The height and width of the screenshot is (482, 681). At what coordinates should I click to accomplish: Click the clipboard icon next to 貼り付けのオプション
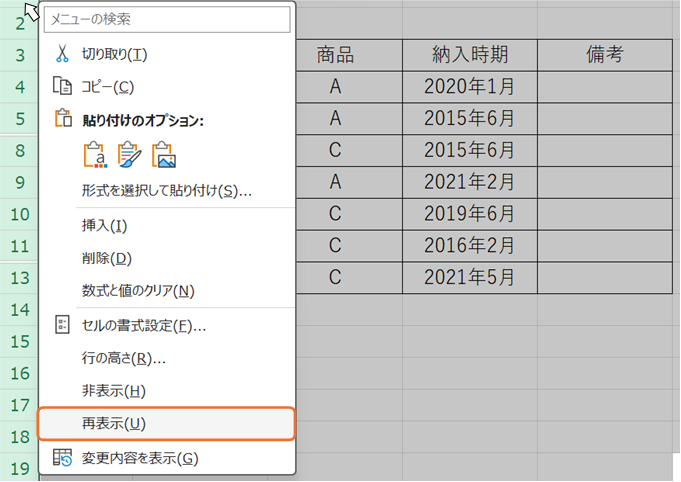click(x=63, y=118)
